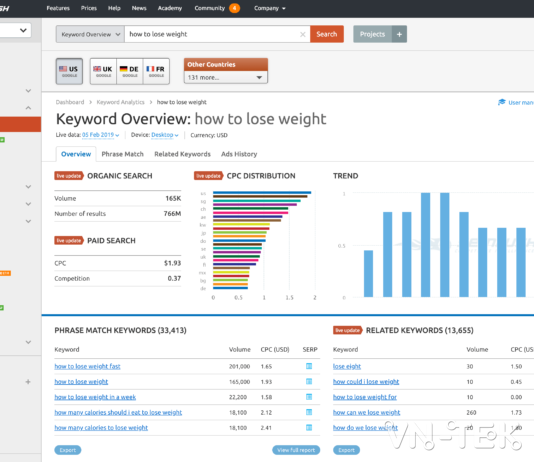Select the US Google database

(69, 71)
